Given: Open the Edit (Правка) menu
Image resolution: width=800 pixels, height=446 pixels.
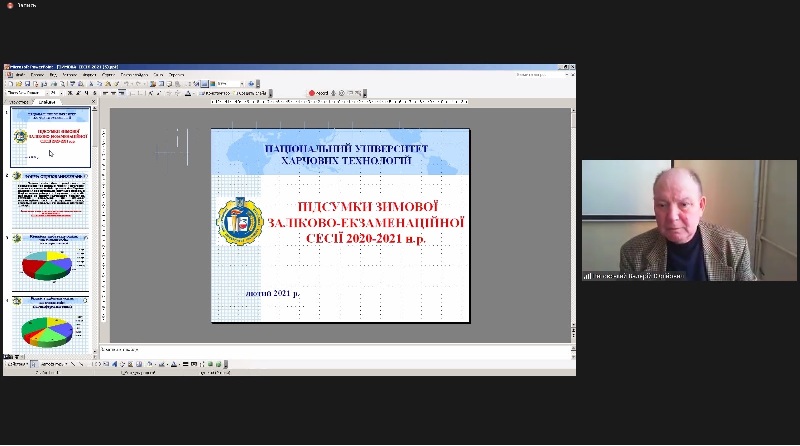Looking at the screenshot, I should pyautogui.click(x=37, y=75).
